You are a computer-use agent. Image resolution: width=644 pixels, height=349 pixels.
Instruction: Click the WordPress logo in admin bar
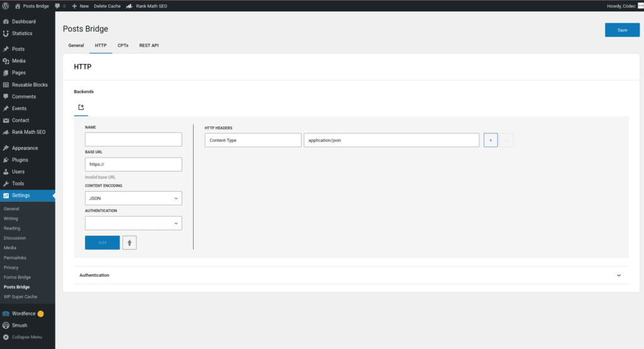pos(6,6)
